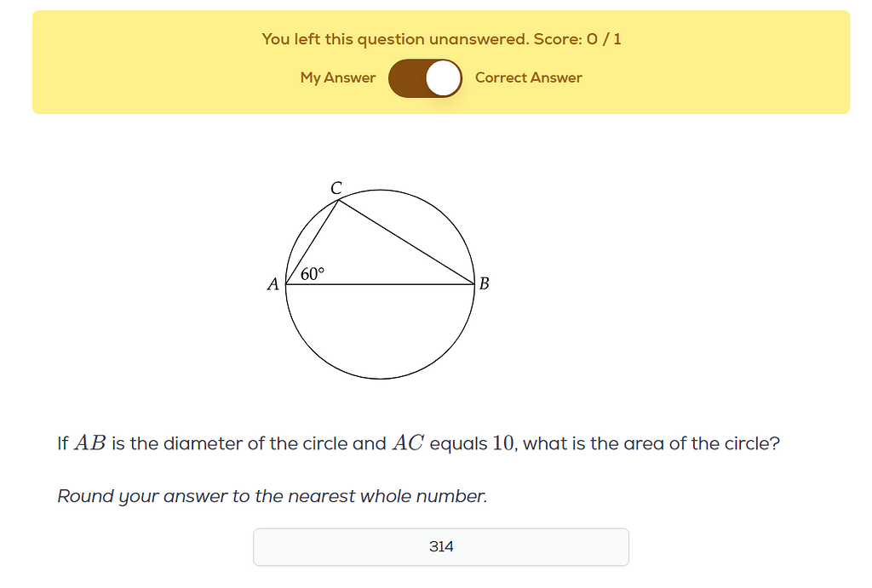Select point B on the circle diagram
872x588 pixels.
(x=483, y=283)
